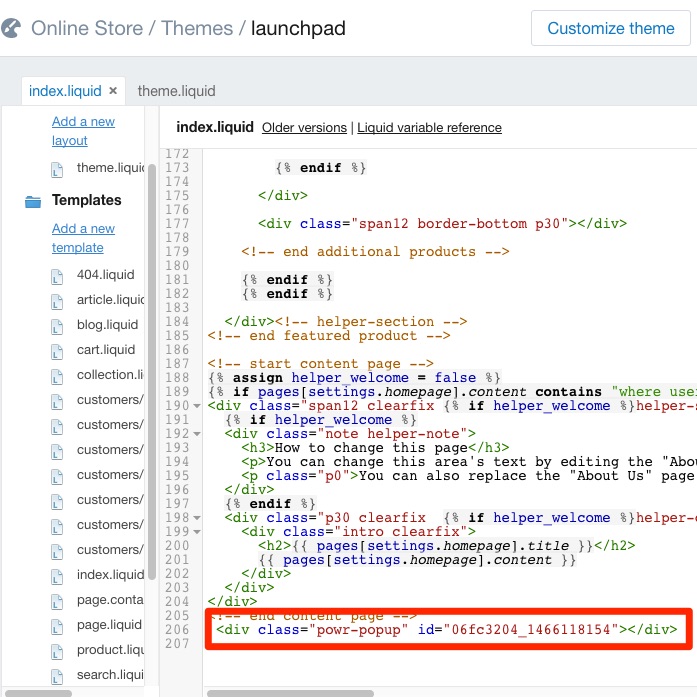The width and height of the screenshot is (697, 697).
Task: Open collection.liquid in the file list
Action: point(110,375)
